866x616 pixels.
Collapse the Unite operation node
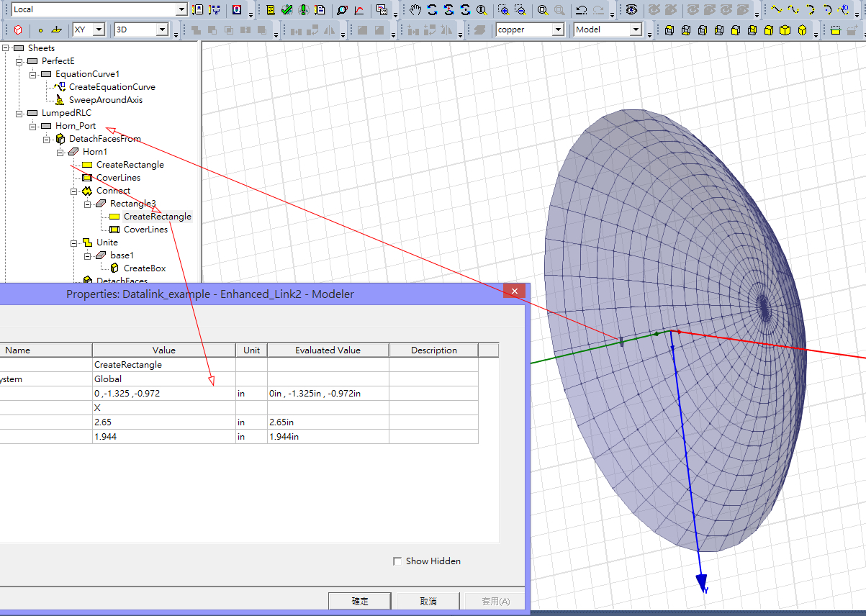coord(74,243)
